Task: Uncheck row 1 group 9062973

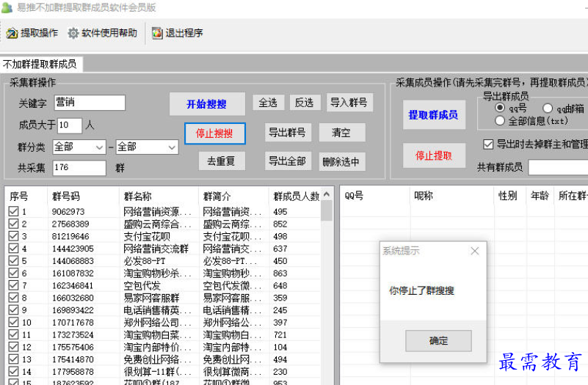Action: (13, 211)
